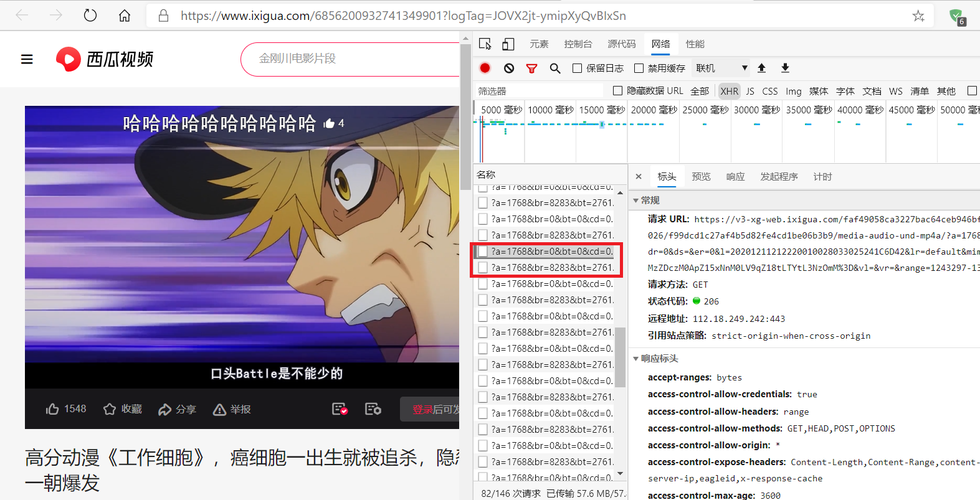Viewport: 980px width, 500px height.
Task: Open the hamburger menu on Xigua site
Action: [x=27, y=59]
